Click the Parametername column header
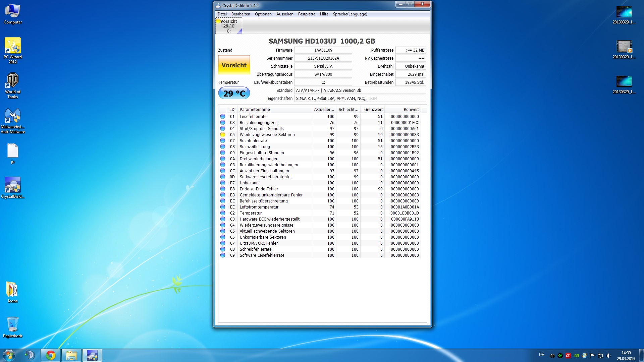The image size is (644, 362). (x=255, y=110)
